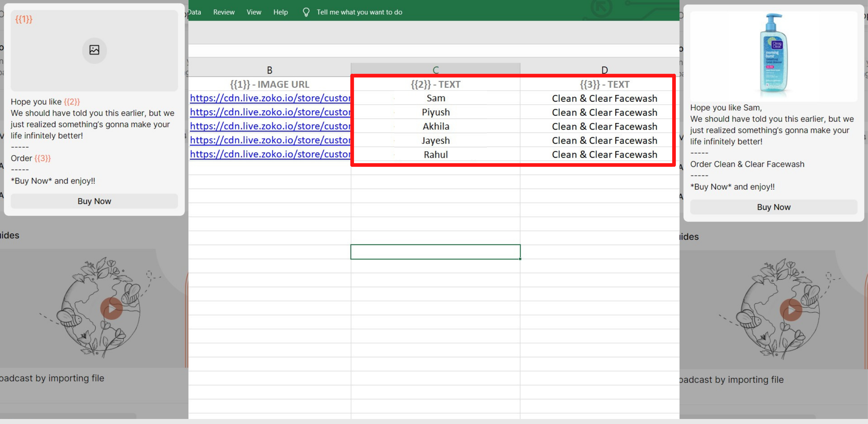This screenshot has height=424, width=868.
Task: Click the {{3}} - TEXT header cell
Action: [x=605, y=84]
